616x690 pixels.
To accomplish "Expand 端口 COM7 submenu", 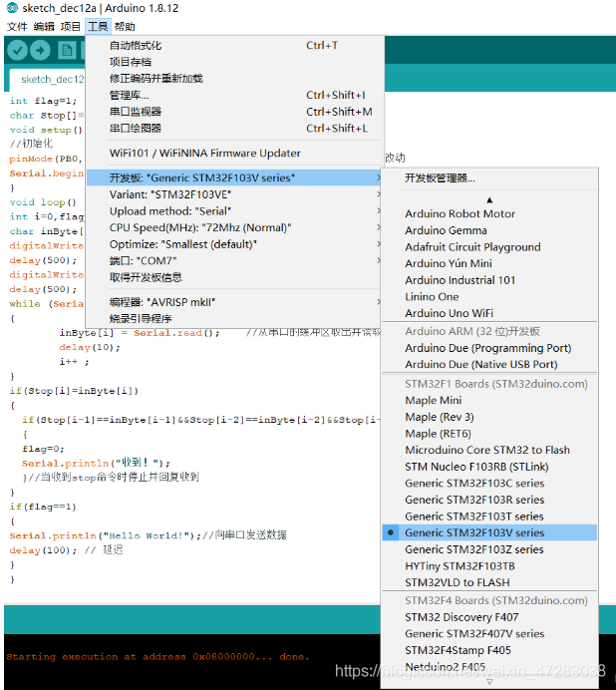I will [233, 261].
